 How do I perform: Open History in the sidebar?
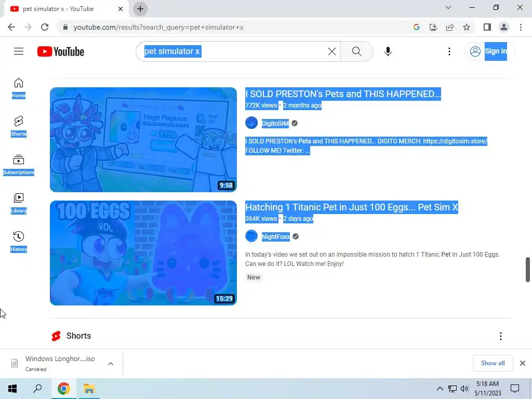[x=19, y=242]
